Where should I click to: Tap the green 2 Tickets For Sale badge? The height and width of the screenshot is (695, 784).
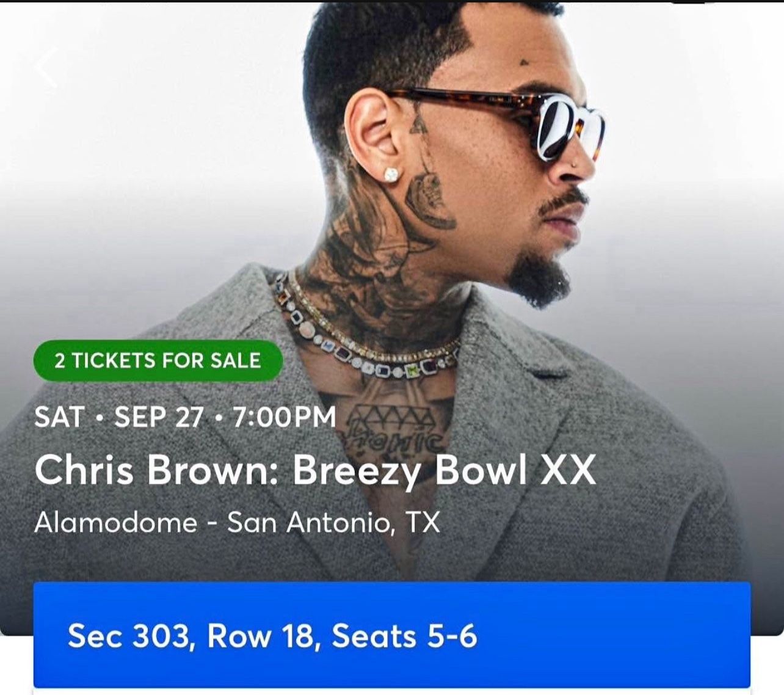point(158,360)
